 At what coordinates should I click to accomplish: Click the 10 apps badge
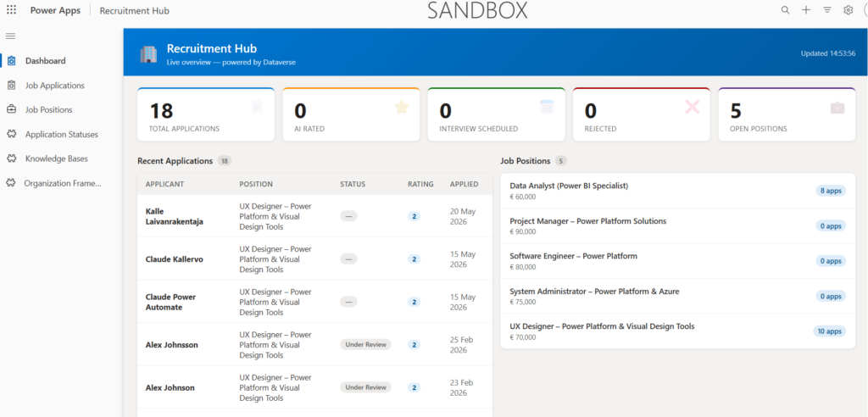click(829, 331)
